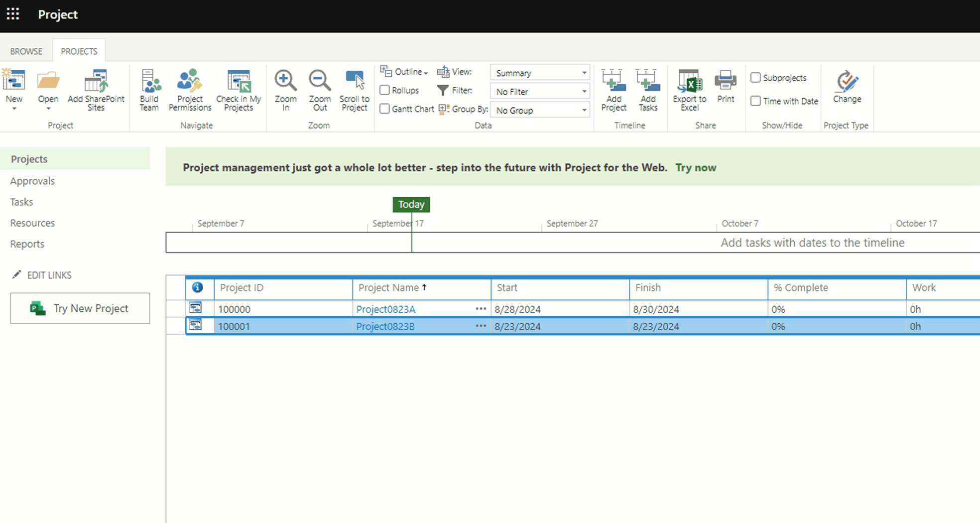The image size is (980, 523).
Task: Open ellipsis menu for Project0823B
Action: click(481, 326)
